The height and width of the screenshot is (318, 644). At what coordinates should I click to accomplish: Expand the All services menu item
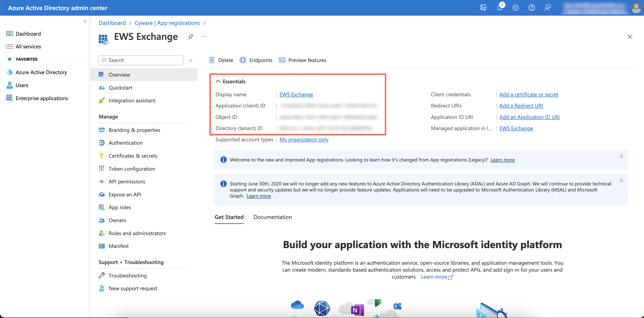[28, 46]
